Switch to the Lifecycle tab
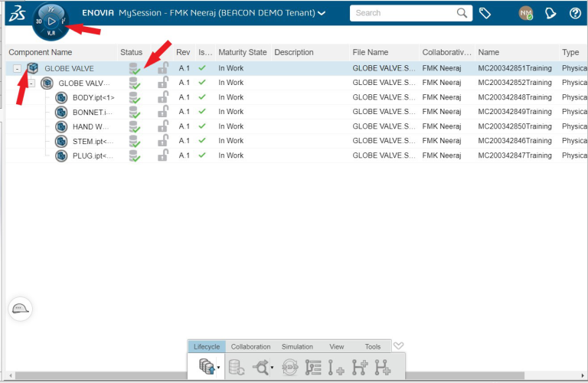 point(207,346)
